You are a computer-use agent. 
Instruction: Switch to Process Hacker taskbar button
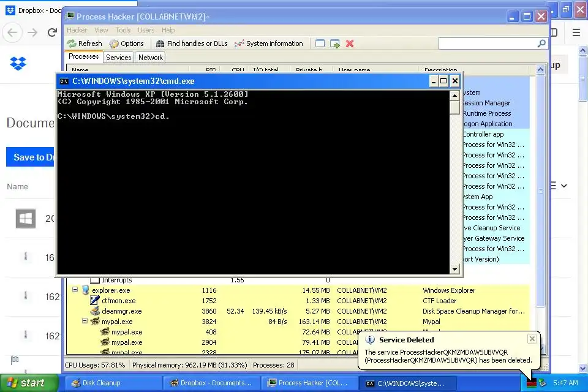point(309,383)
